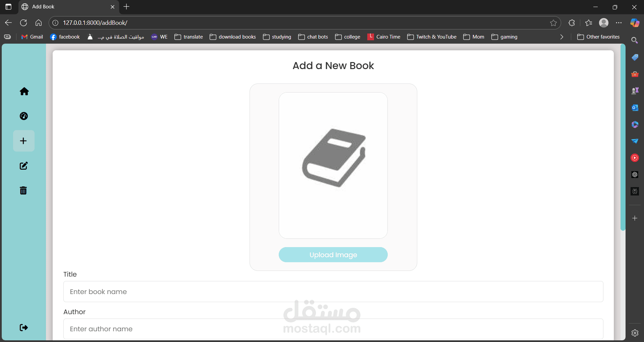This screenshot has width=644, height=342.
Task: Click the book cover placeholder image
Action: (x=333, y=166)
